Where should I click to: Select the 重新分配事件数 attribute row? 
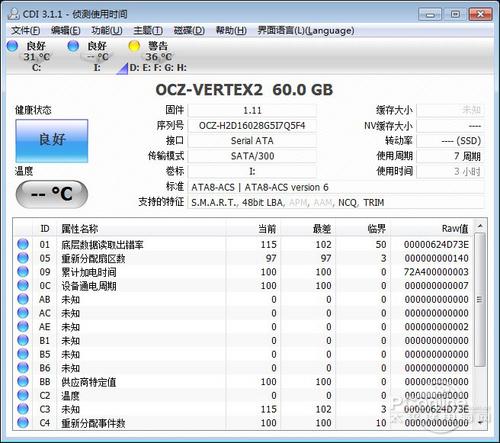pos(243,423)
